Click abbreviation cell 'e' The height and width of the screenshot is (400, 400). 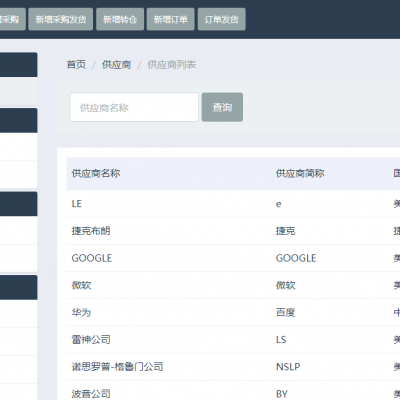[x=279, y=204]
